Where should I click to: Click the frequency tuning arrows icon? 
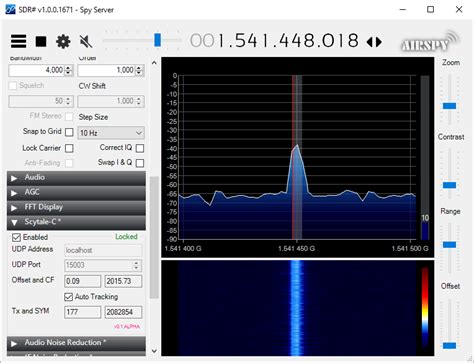[x=374, y=42]
